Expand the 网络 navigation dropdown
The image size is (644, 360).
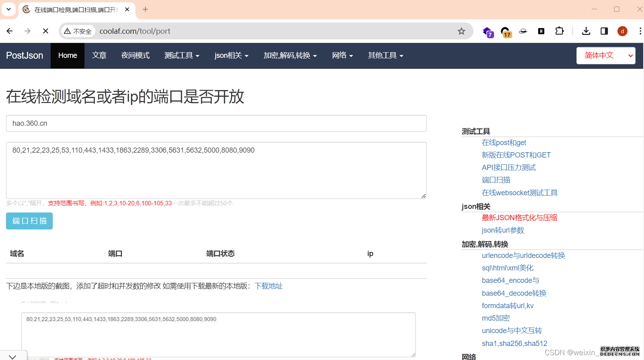tap(342, 55)
